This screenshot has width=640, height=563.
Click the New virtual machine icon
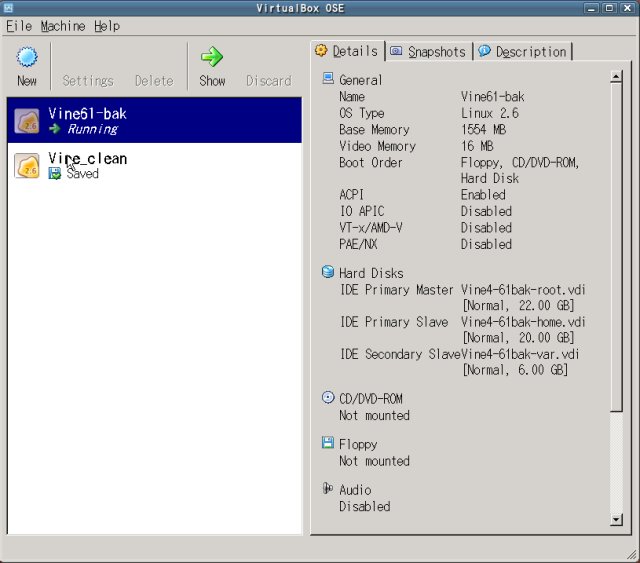pyautogui.click(x=27, y=57)
